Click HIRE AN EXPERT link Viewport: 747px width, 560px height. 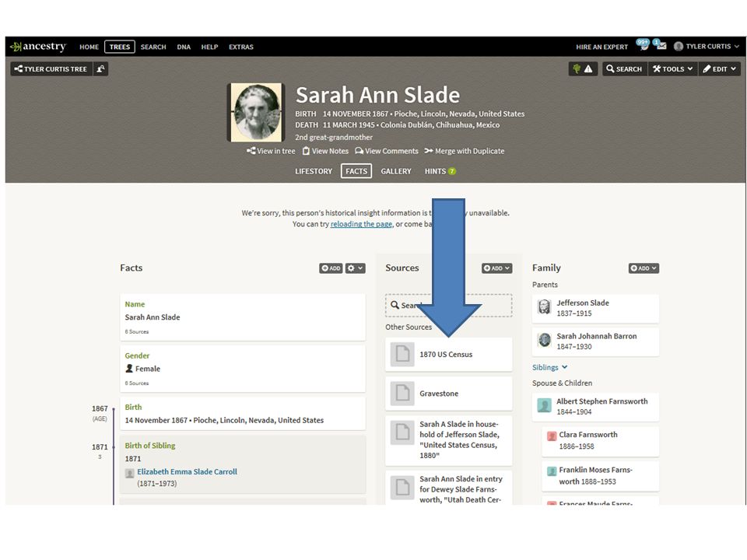point(601,47)
